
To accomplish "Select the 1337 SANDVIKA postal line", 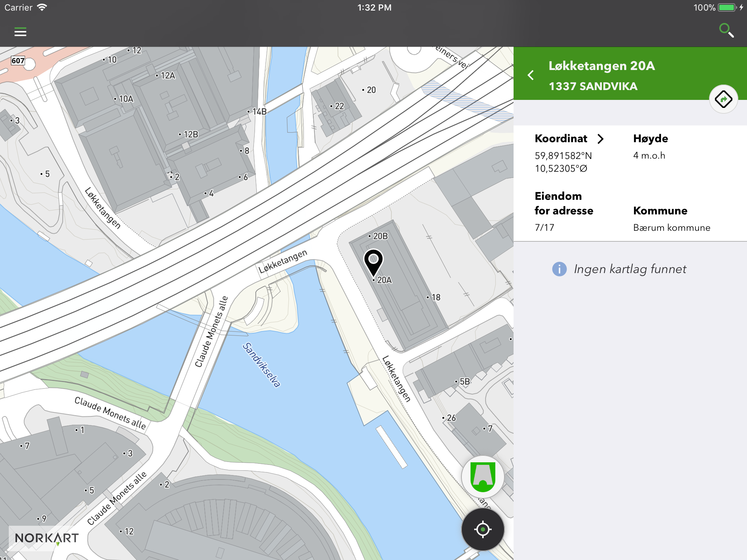I will [x=593, y=86].
